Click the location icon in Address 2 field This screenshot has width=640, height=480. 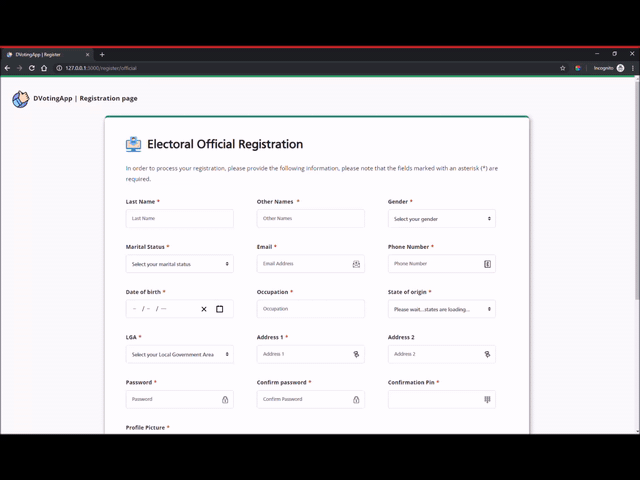[487, 354]
